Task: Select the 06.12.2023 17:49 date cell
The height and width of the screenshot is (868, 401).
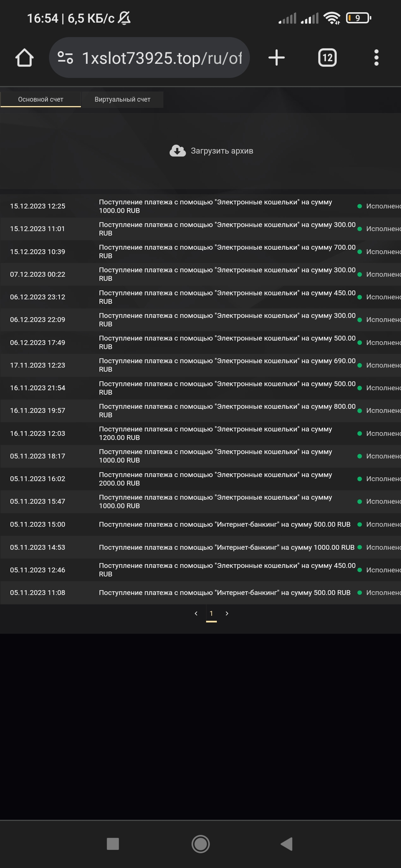Action: point(38,343)
